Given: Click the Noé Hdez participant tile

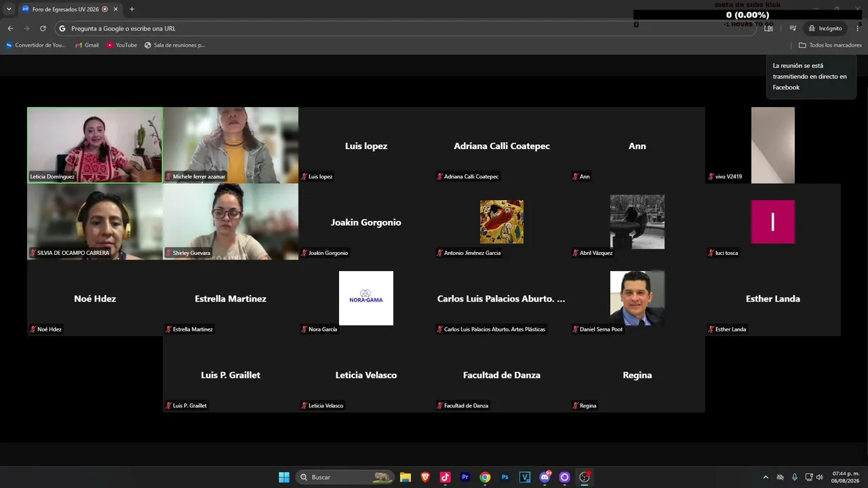Looking at the screenshot, I should (x=95, y=298).
